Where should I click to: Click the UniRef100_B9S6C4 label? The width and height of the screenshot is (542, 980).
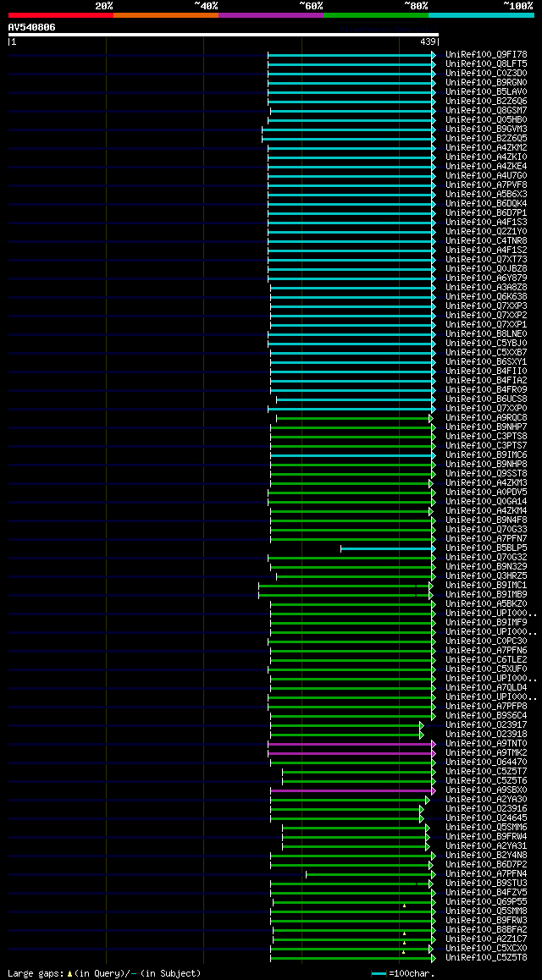point(486,716)
